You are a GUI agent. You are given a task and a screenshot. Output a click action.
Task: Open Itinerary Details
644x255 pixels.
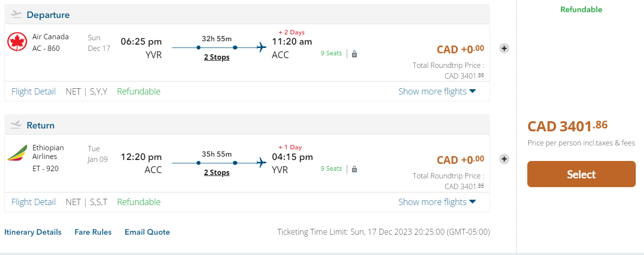(33, 232)
